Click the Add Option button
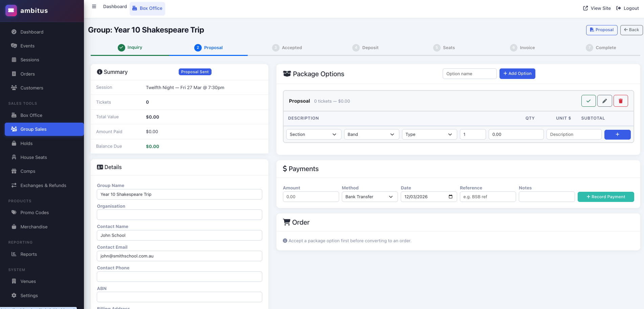 (517, 74)
